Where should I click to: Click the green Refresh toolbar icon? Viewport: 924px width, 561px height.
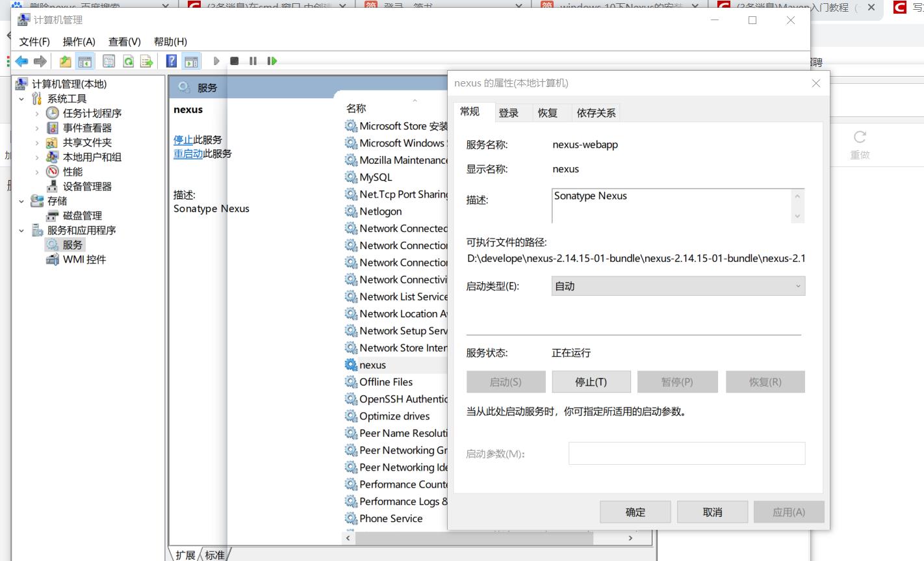click(128, 61)
